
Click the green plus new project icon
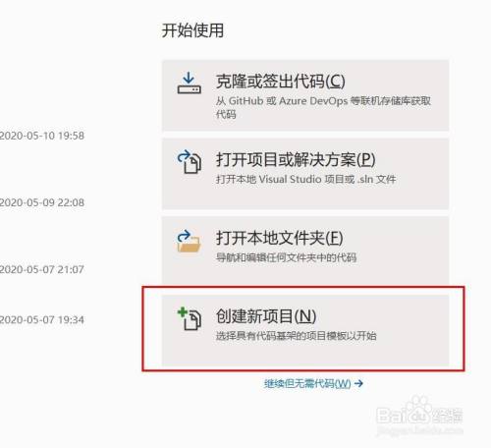[190, 318]
